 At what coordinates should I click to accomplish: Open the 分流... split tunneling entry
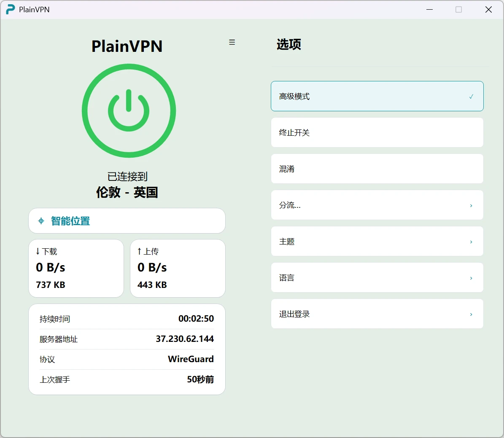click(x=377, y=205)
